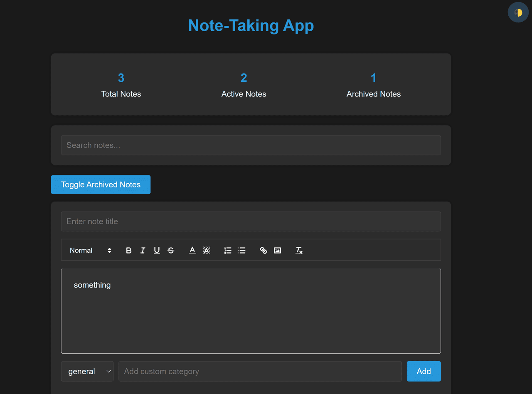Click the Total Notes stat label

tap(121, 94)
